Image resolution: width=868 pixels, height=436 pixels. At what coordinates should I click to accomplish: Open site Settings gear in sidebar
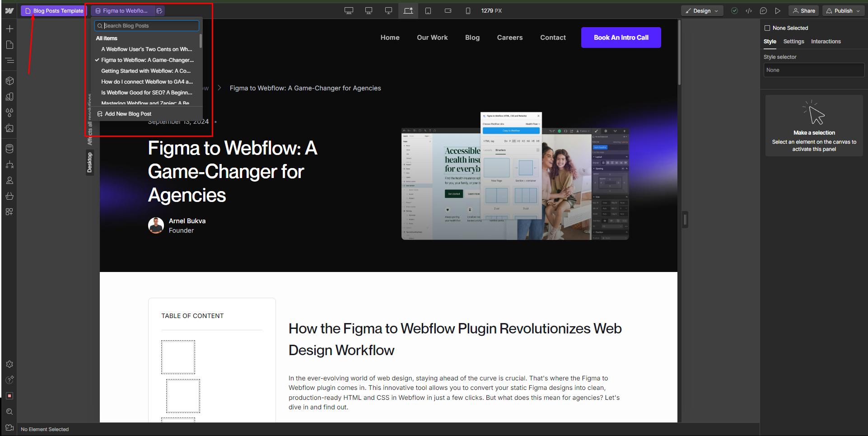[x=9, y=364]
